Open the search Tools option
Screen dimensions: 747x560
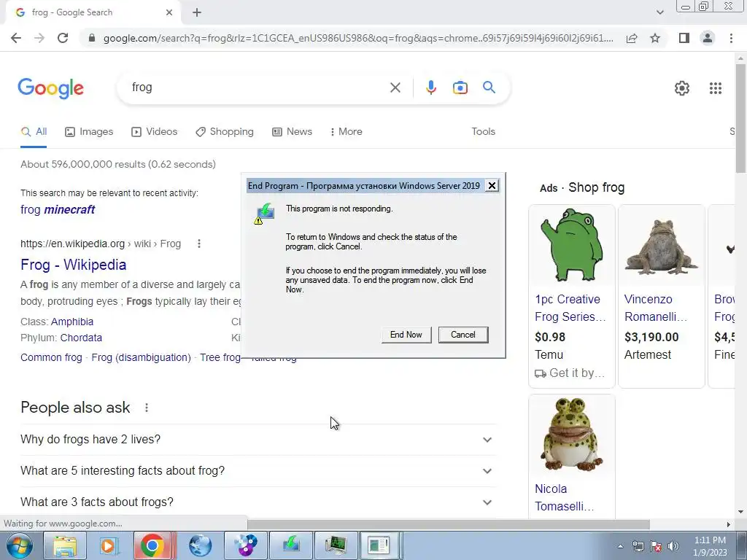tap(483, 132)
